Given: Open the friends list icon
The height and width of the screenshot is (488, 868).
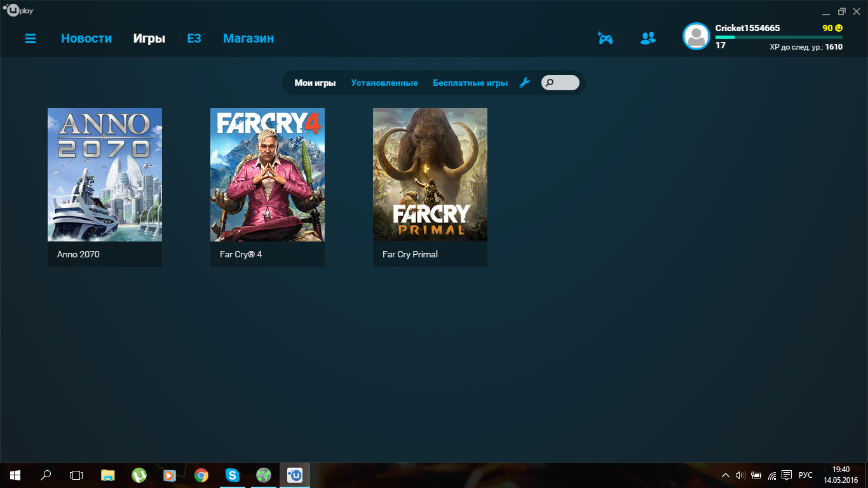Looking at the screenshot, I should pyautogui.click(x=648, y=38).
